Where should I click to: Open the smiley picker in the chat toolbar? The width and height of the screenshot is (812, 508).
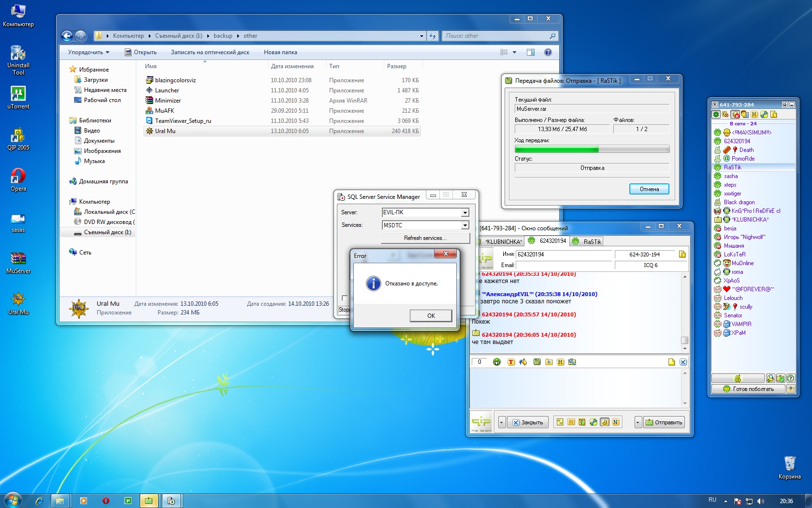496,362
